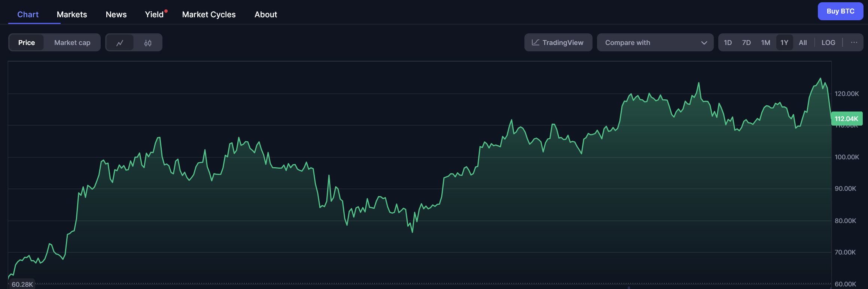Viewport: 868px width, 289px height.
Task: Click the 90.00K axis label
Action: [x=845, y=189]
